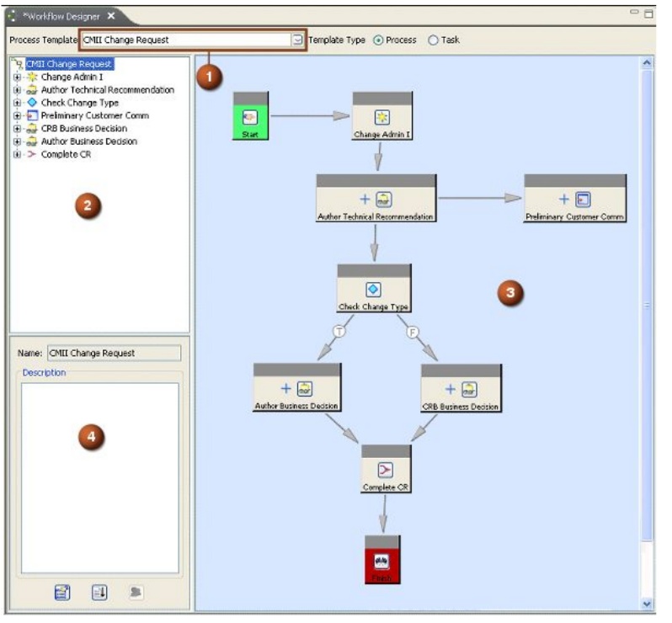Viewport: 672px width, 623px height.
Task: Select the Preliminary Customer Comm tree label
Action: 94,115
